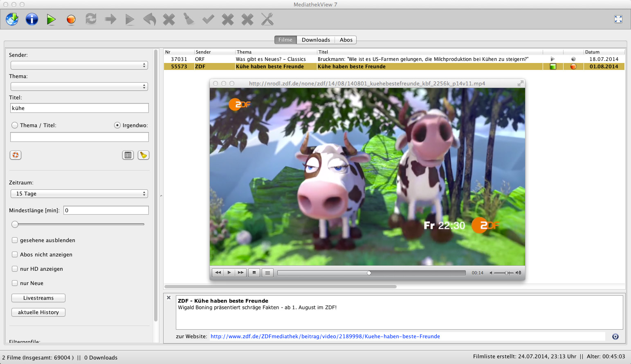This screenshot has width=631, height=364.
Task: Adjust the player volume slider knob
Action: click(x=507, y=273)
